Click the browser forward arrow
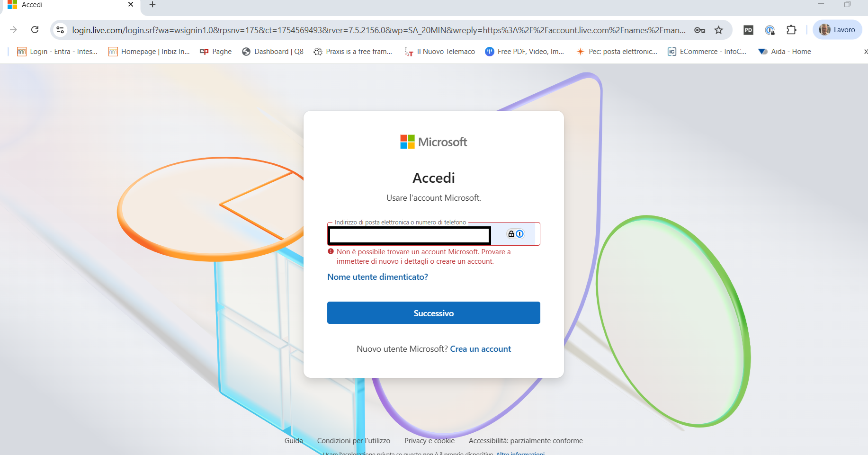The width and height of the screenshot is (868, 455). [13, 30]
